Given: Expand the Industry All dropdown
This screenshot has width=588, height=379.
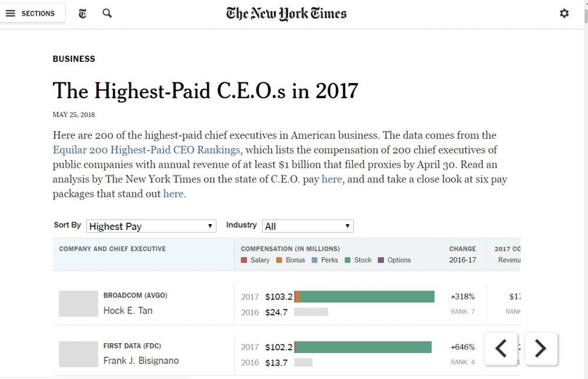Looking at the screenshot, I should [308, 226].
